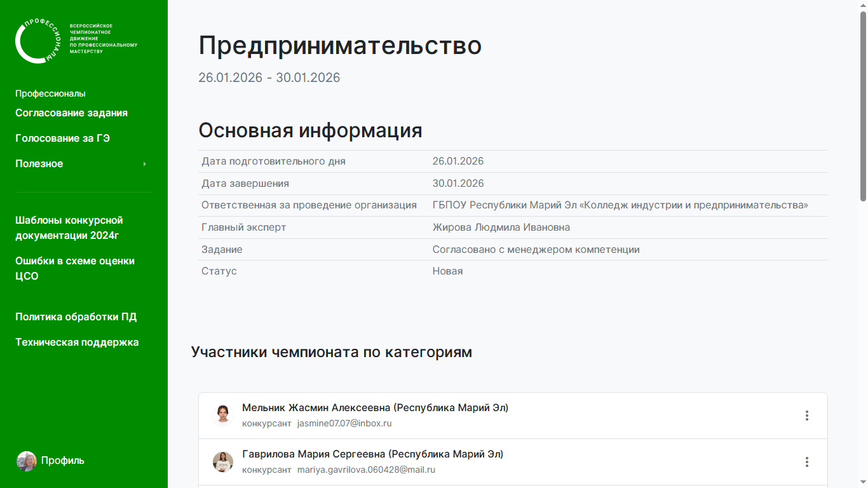Image resolution: width=868 pixels, height=488 pixels.
Task: Open Шаблоны конкурсной документации 2024г
Action: click(x=69, y=228)
